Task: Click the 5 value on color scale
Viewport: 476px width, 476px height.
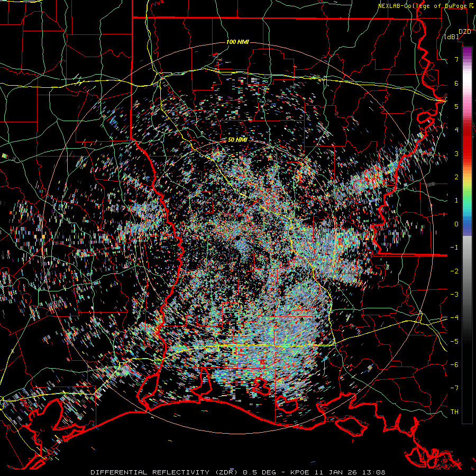Action: pyautogui.click(x=456, y=106)
